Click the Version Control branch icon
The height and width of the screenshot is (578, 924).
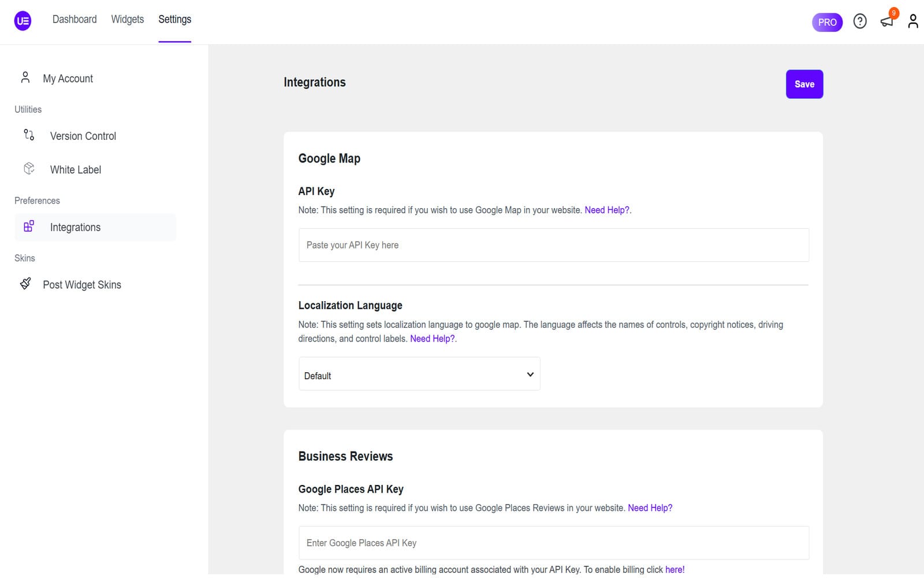point(29,135)
